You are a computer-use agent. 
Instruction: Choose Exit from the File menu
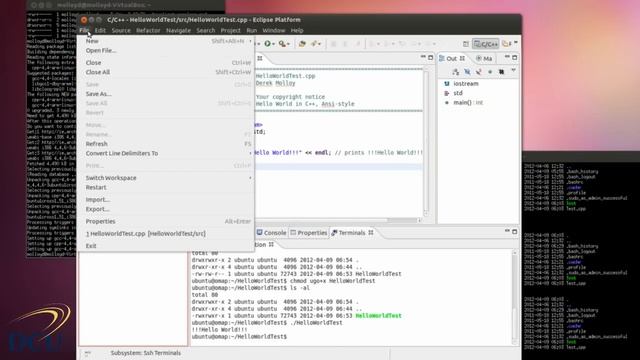(166, 246)
